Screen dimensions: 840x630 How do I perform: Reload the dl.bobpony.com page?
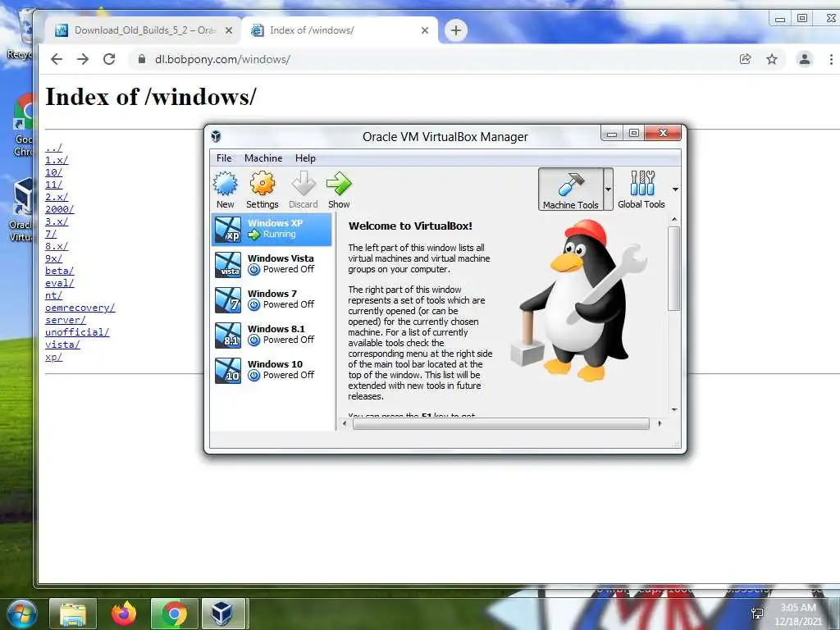109,59
